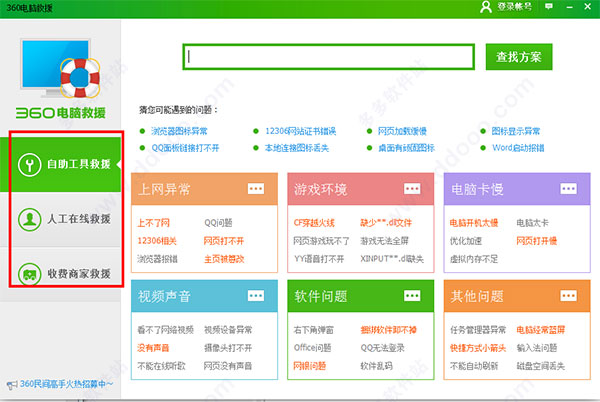The width and height of the screenshot is (600, 402).
Task: Select 上不了网 under 上网异常
Action: (153, 223)
